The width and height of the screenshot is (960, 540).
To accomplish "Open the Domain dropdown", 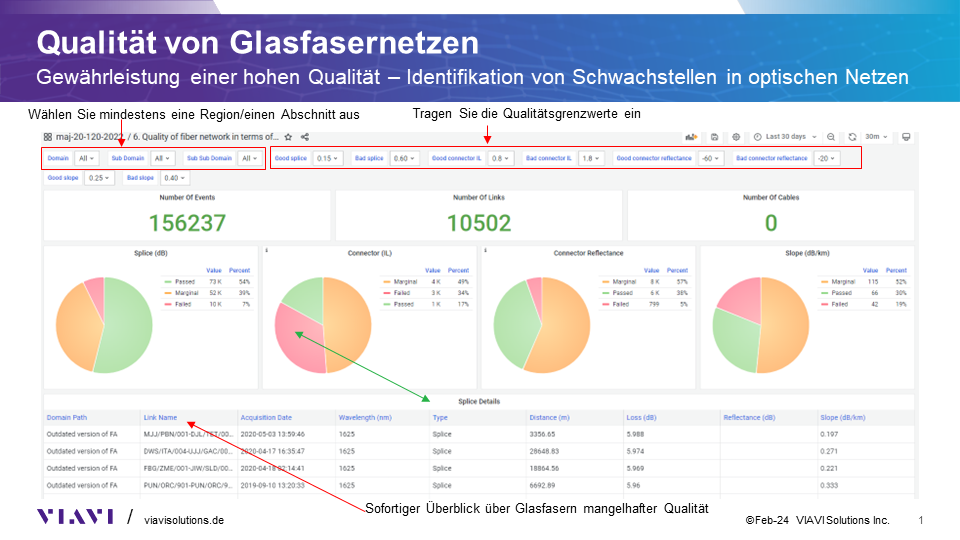I will pos(87,158).
